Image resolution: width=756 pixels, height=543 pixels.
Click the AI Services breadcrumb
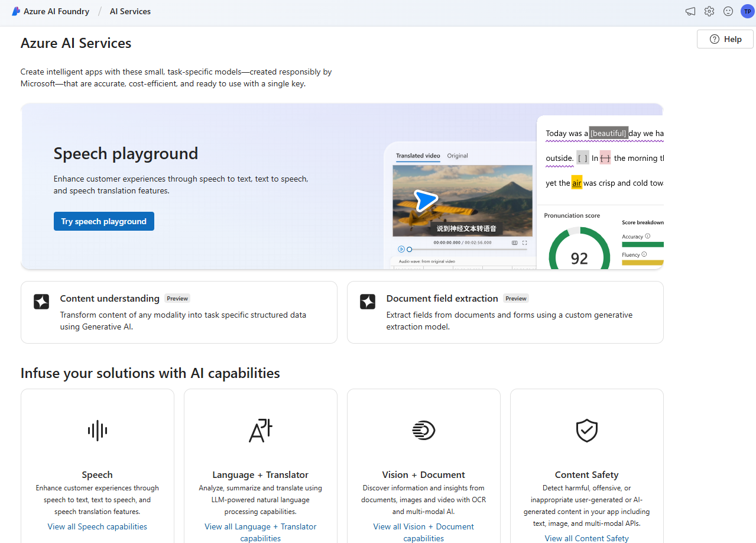point(130,11)
